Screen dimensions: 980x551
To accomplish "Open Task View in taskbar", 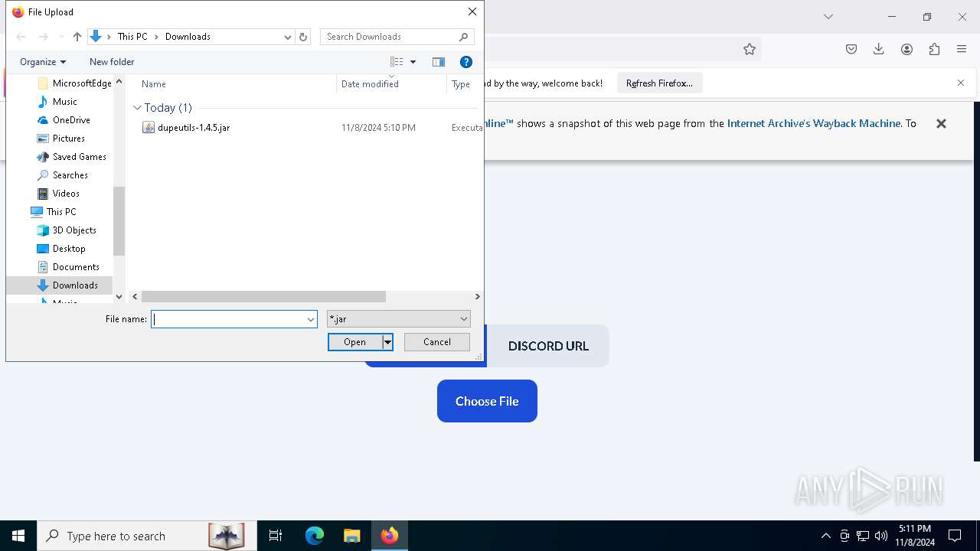I will (276, 536).
